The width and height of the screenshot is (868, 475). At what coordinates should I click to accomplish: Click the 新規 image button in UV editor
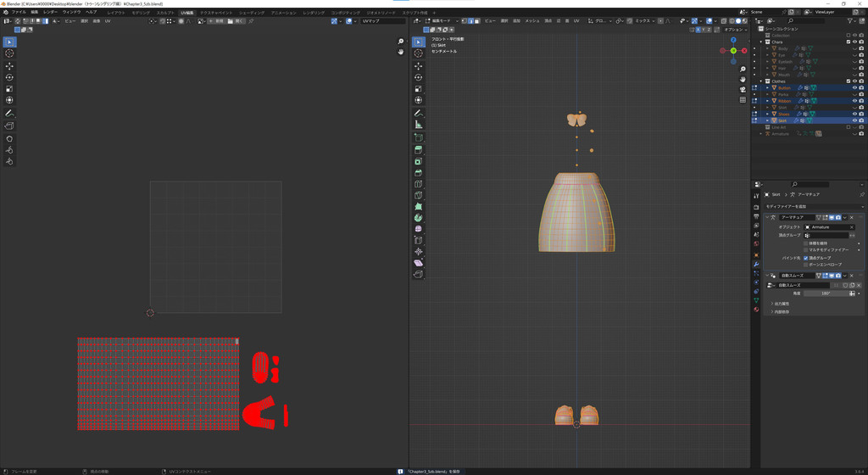(x=217, y=21)
